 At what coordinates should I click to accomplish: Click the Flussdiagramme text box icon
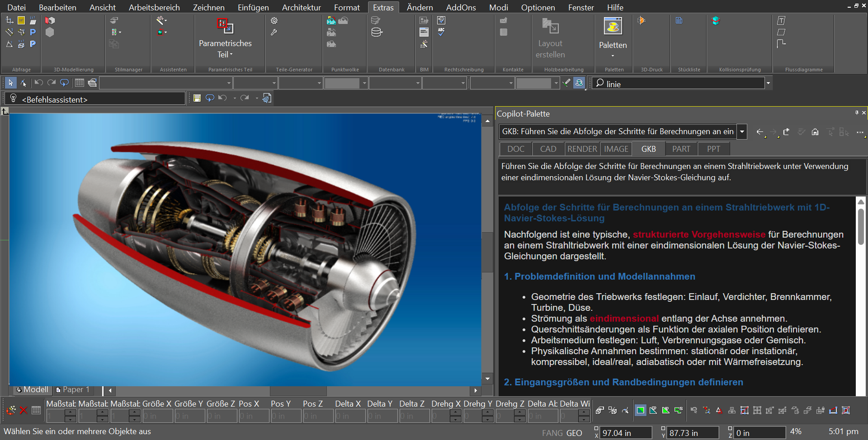[x=781, y=21]
